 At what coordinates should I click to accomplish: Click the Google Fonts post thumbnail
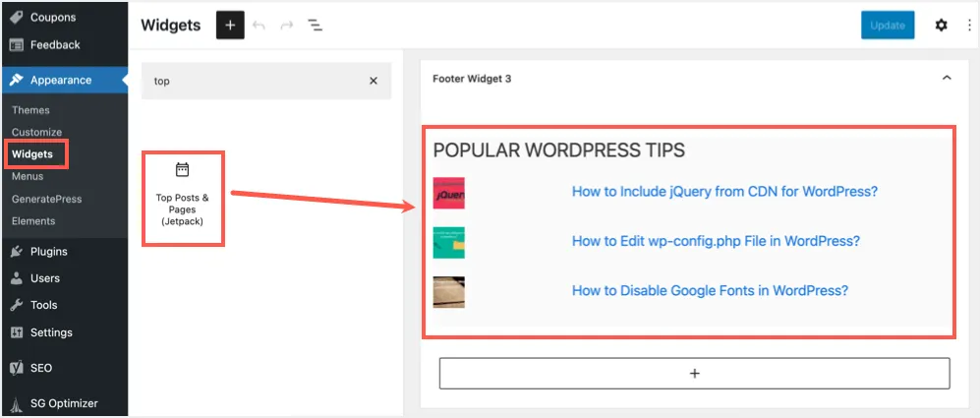point(449,292)
